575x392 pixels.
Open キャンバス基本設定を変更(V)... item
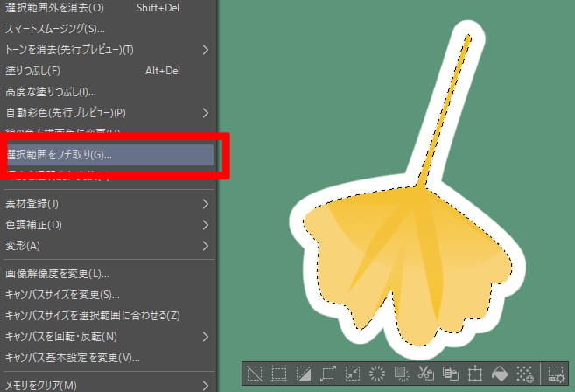(109, 358)
